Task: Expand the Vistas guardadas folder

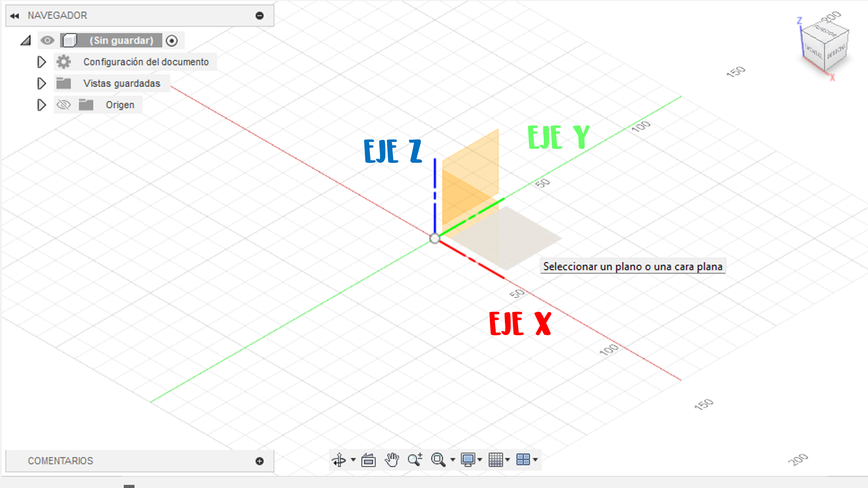Action: click(x=41, y=84)
